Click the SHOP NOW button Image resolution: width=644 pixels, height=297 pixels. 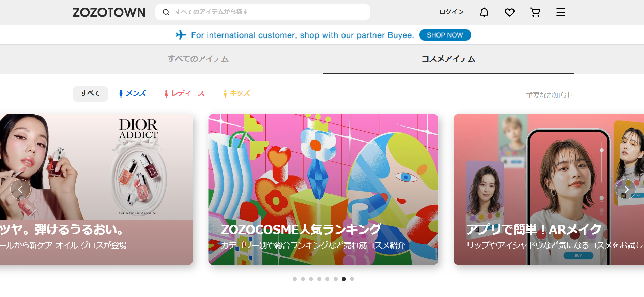tap(445, 35)
